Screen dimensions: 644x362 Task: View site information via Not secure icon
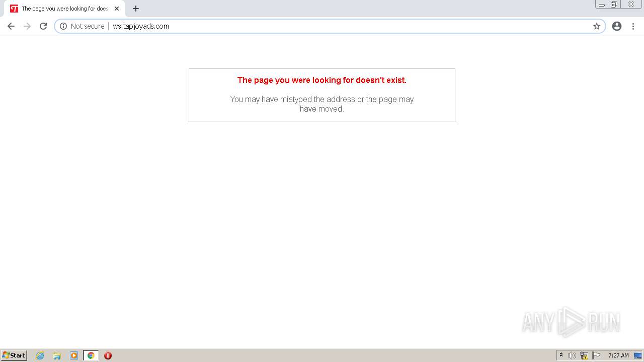(x=63, y=26)
